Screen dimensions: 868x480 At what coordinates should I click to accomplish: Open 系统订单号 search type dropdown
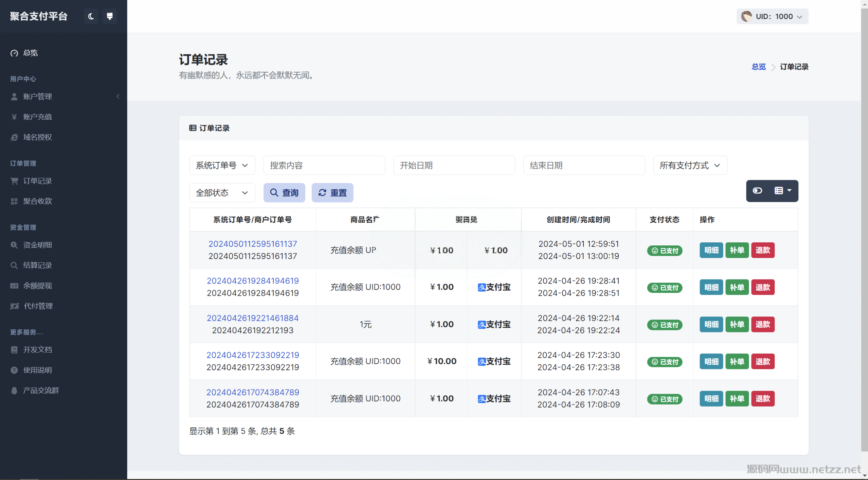222,165
